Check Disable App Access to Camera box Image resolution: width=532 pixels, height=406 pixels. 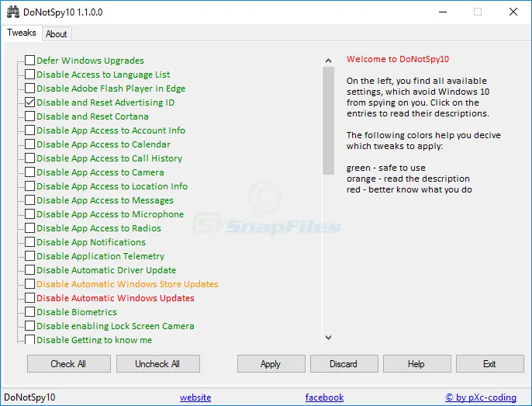pyautogui.click(x=29, y=172)
